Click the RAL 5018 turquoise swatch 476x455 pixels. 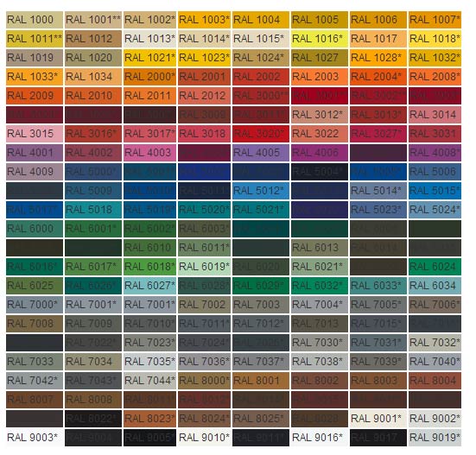[93, 210]
